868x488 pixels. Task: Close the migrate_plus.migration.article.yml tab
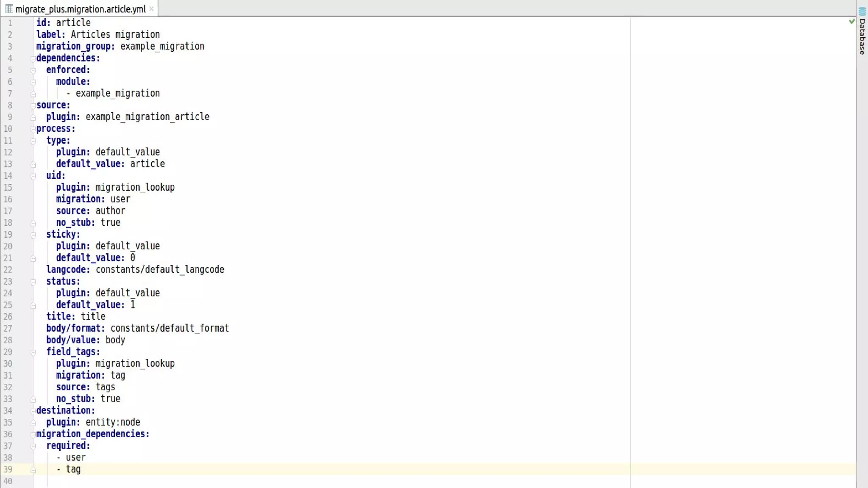pos(151,9)
